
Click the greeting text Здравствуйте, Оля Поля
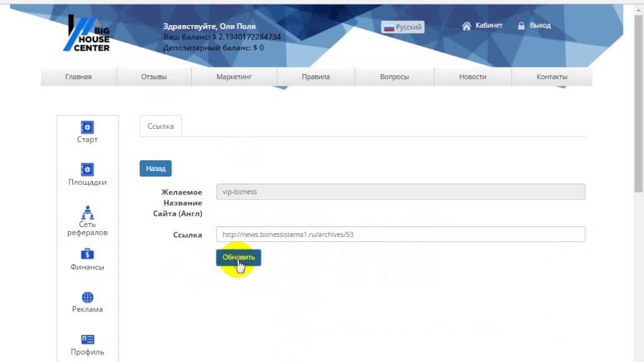tap(209, 26)
